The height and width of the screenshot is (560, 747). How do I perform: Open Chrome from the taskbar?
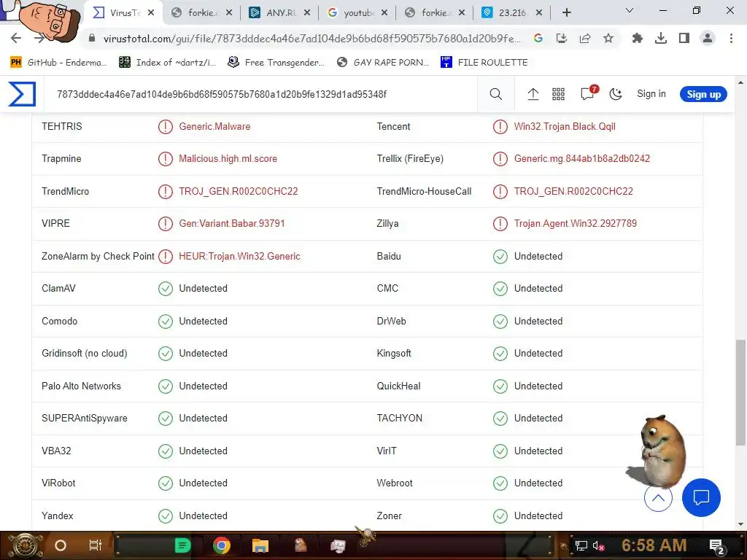222,545
